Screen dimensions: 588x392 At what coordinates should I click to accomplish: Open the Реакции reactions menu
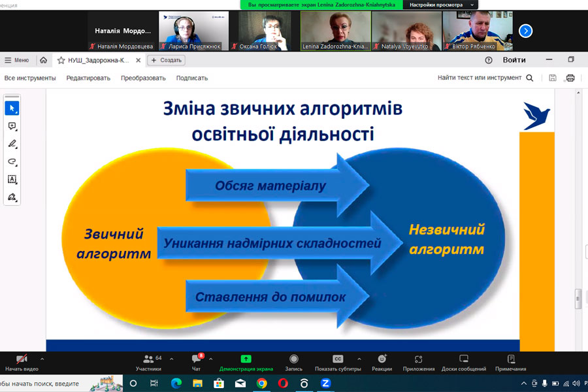(382, 363)
